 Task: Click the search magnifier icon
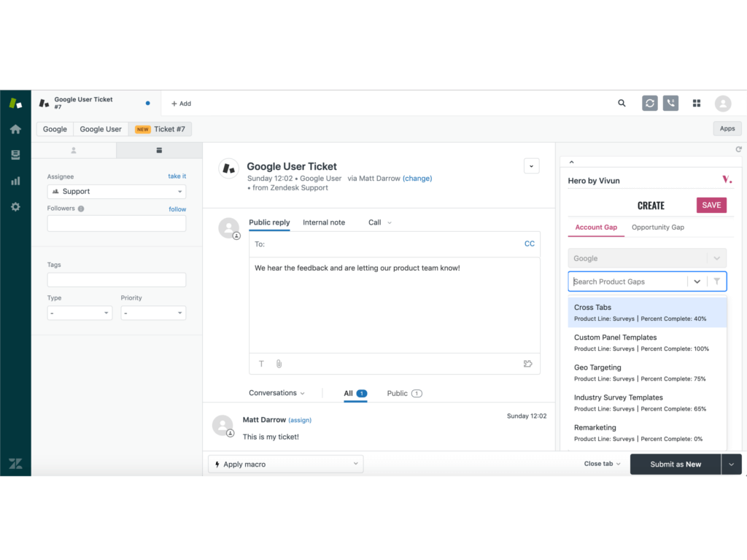[622, 104]
